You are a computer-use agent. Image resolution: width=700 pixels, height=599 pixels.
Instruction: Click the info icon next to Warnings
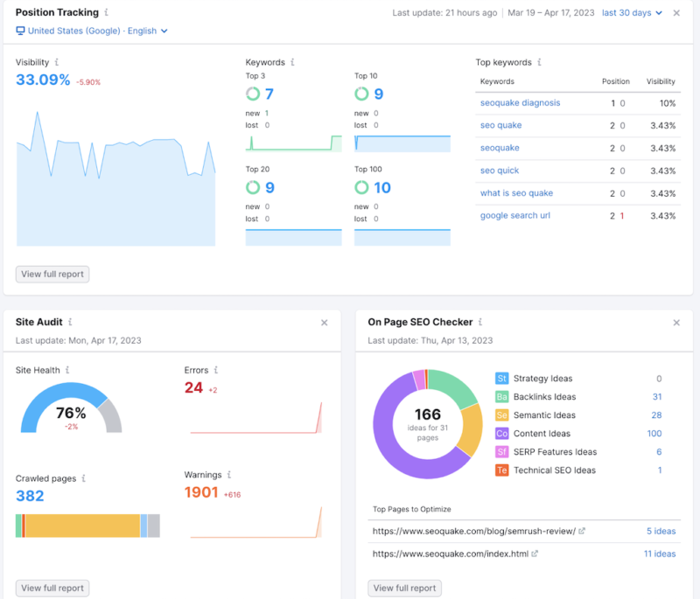click(229, 476)
